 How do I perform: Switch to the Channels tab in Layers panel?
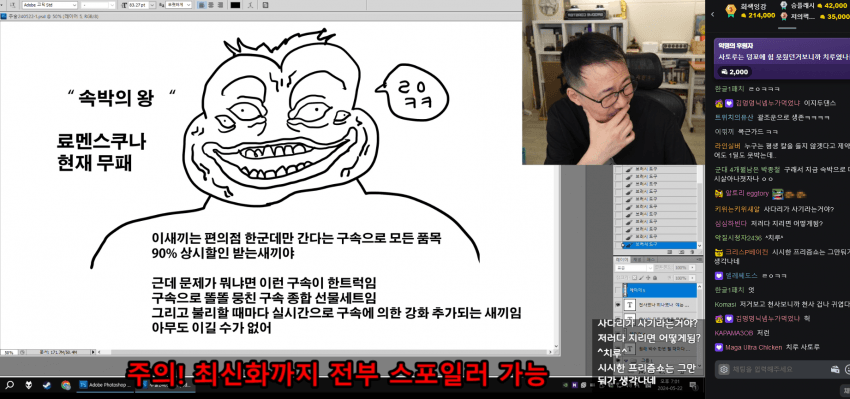coord(637,259)
